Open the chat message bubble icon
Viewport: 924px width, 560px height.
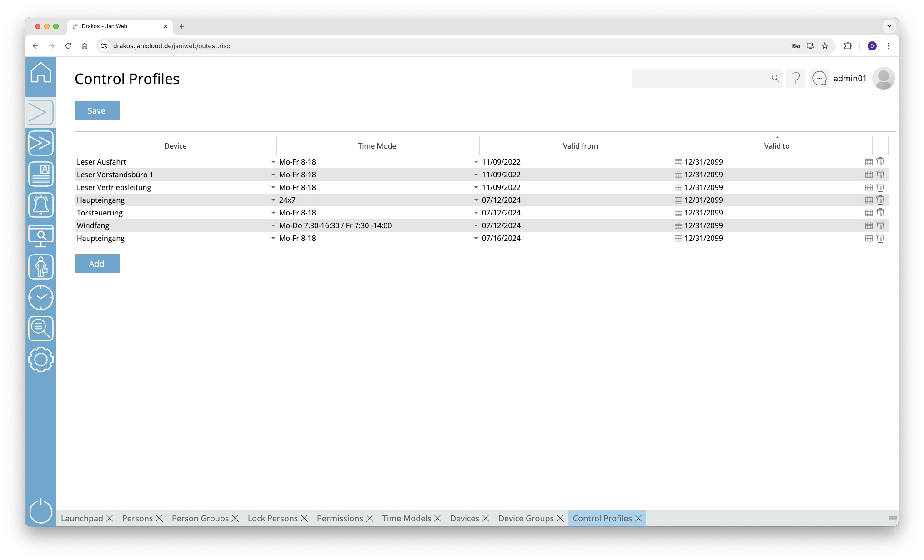(x=819, y=79)
